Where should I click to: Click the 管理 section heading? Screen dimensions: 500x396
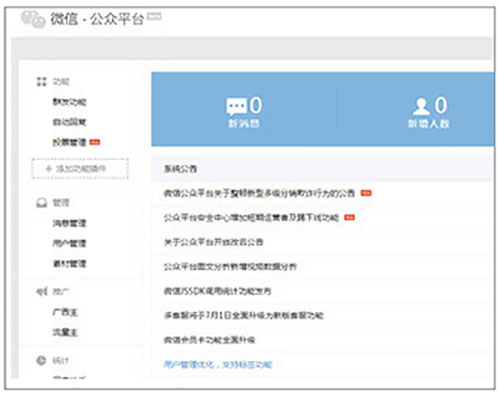[x=61, y=203]
